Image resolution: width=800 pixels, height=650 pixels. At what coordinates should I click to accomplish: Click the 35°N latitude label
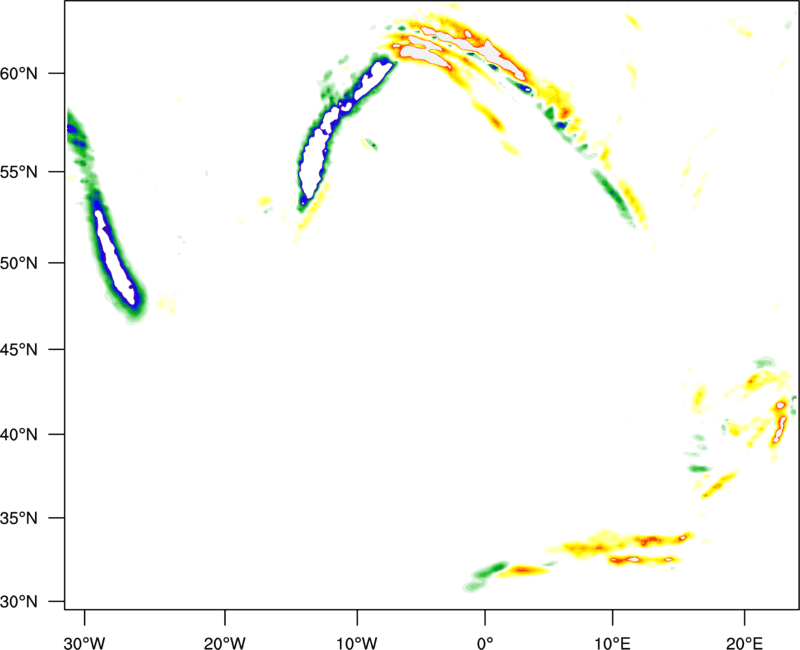pyautogui.click(x=19, y=518)
